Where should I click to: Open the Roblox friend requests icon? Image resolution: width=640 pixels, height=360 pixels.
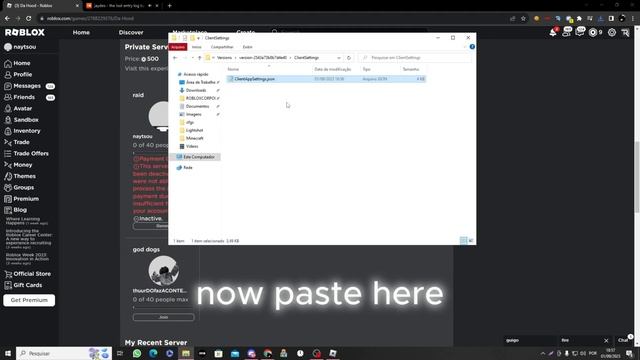(567, 32)
